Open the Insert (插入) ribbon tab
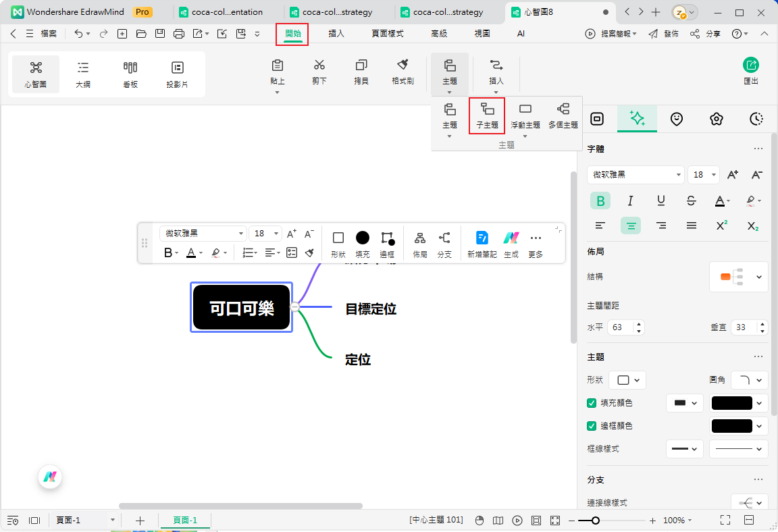 336,33
